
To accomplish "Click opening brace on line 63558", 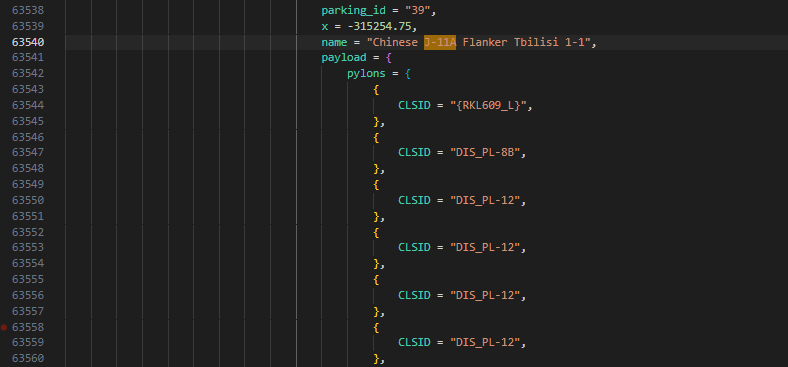I will [376, 327].
